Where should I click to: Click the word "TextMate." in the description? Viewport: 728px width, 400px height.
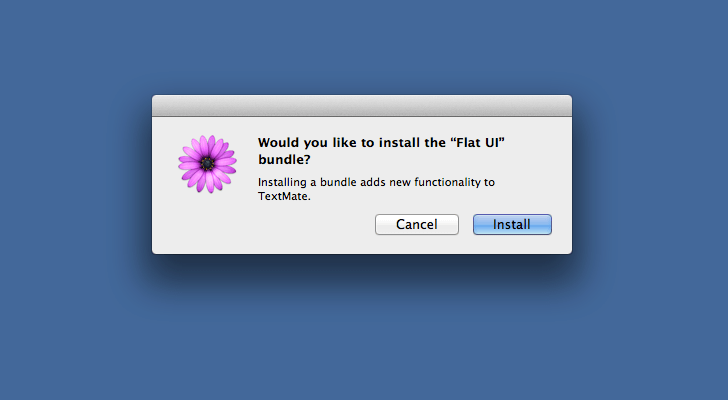pos(284,196)
